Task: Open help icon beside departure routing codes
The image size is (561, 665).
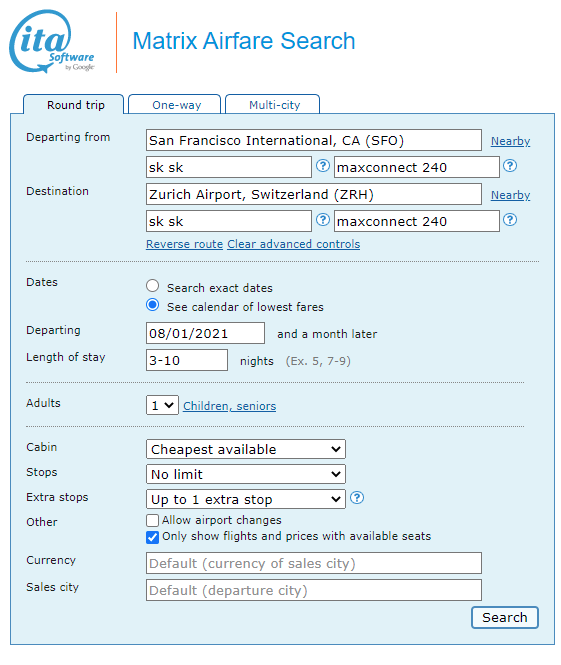Action: (323, 166)
